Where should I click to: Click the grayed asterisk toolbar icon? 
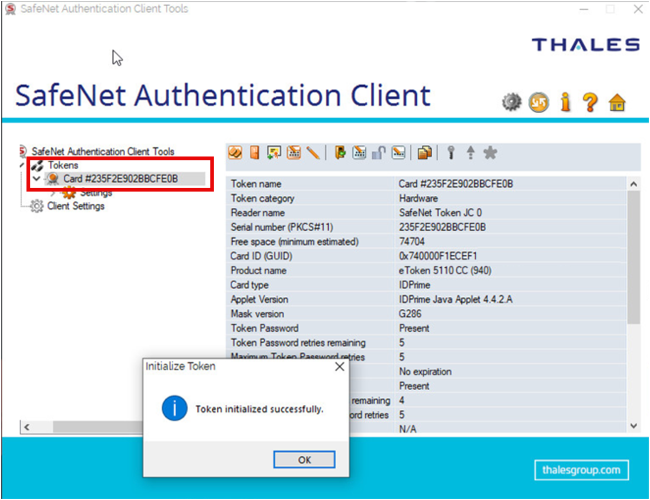[x=490, y=153]
